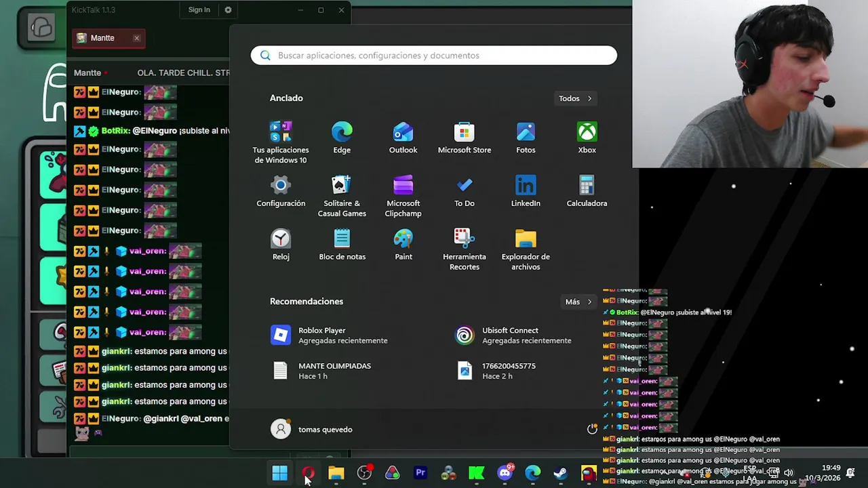Open KickTalk settings gear

click(x=228, y=10)
